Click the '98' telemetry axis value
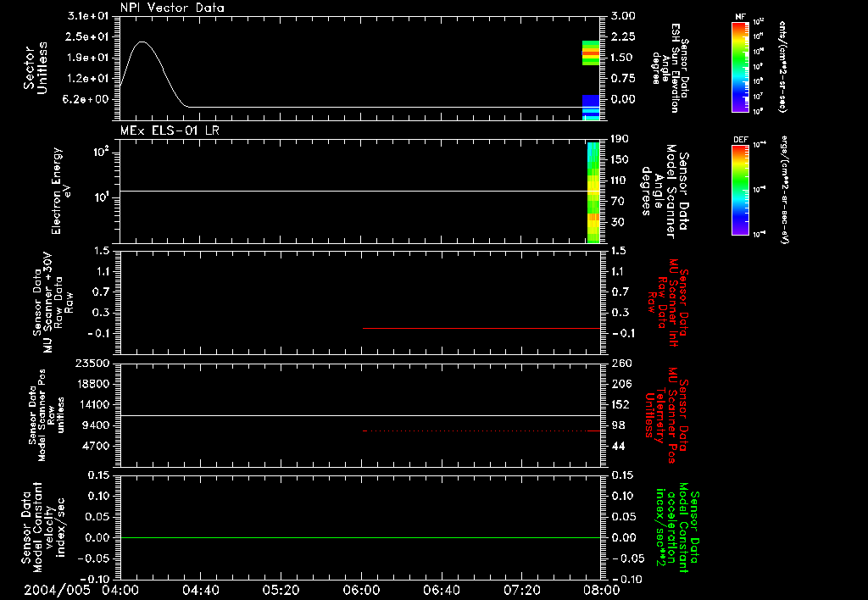This screenshot has height=600, width=868. pyautogui.click(x=618, y=425)
